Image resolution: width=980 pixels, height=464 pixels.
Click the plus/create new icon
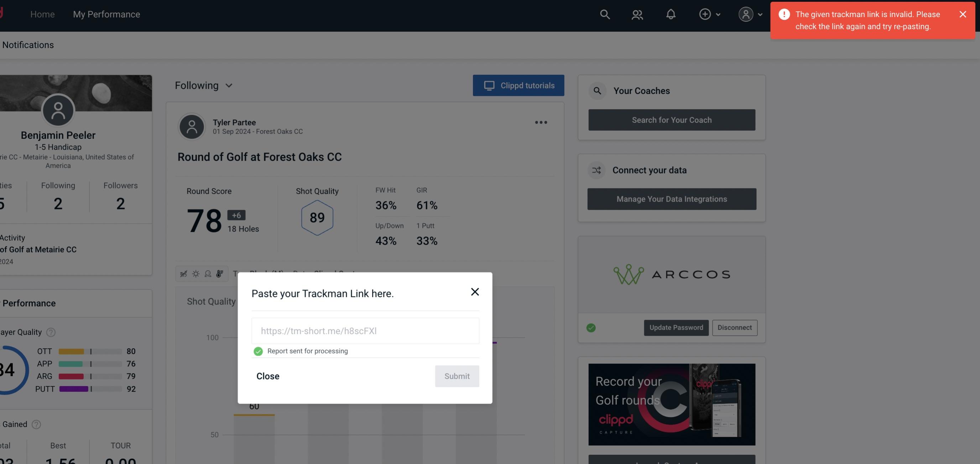coord(705,14)
